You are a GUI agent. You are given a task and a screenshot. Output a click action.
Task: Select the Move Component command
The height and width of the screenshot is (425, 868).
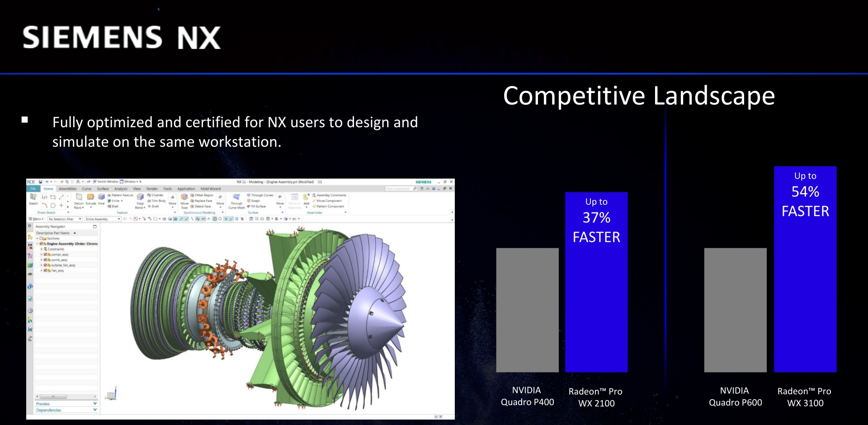[327, 201]
